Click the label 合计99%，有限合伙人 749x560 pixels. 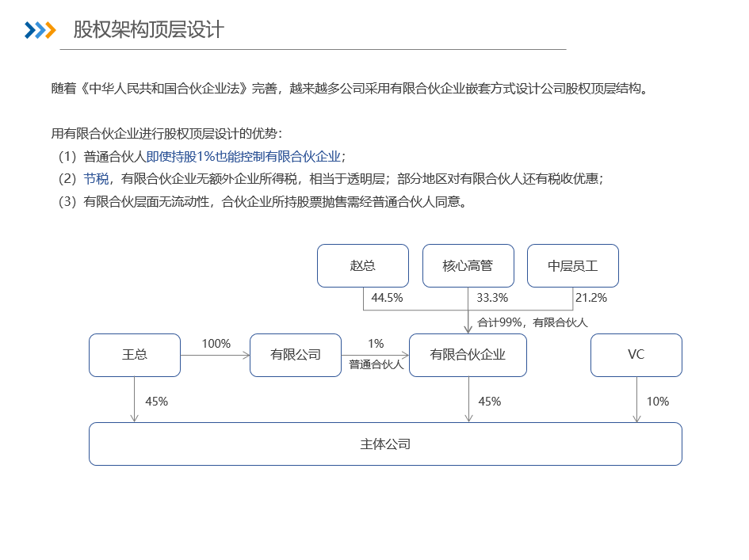[532, 322]
